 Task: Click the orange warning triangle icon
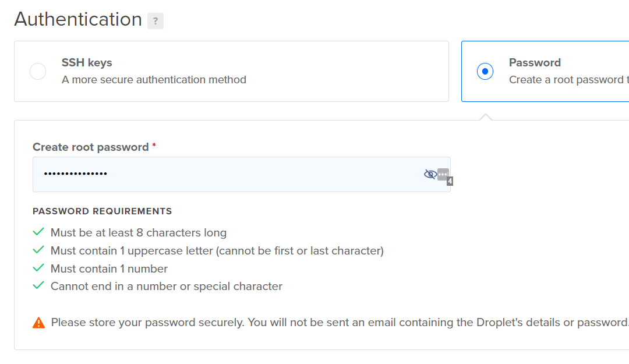pos(38,323)
